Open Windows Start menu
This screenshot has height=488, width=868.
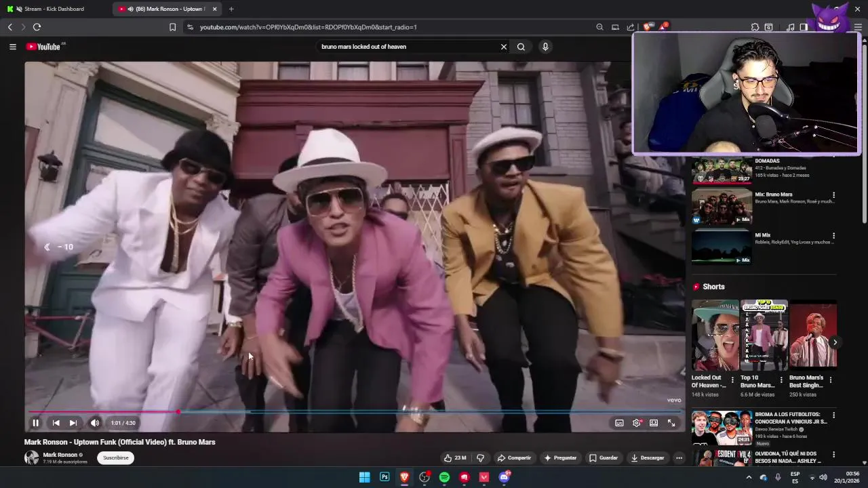[364, 477]
